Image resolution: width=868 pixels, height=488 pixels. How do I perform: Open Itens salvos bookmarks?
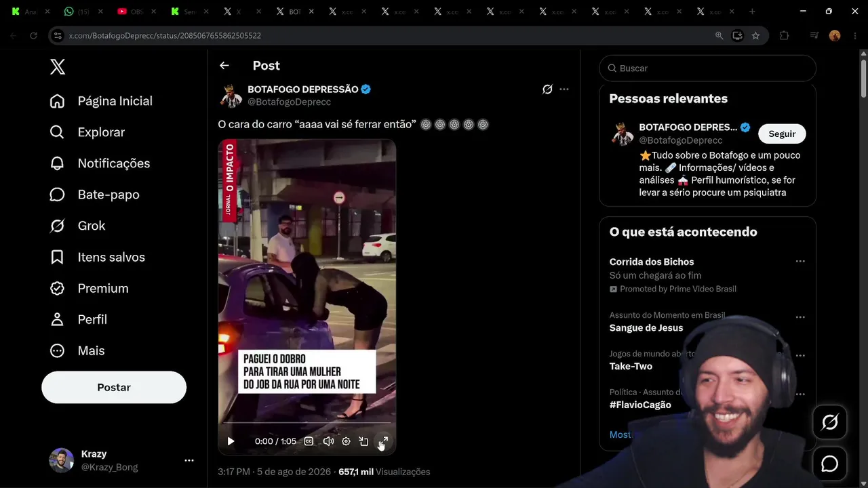pyautogui.click(x=98, y=257)
